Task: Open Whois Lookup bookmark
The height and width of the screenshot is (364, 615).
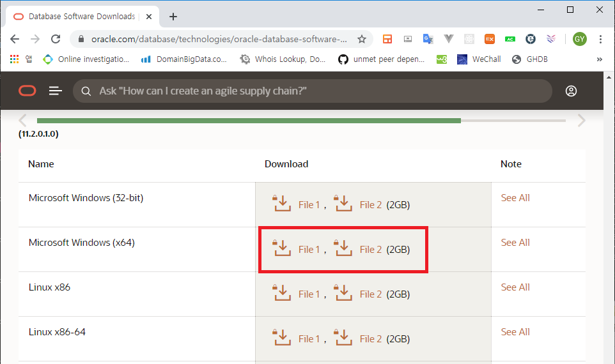Action: click(x=283, y=59)
